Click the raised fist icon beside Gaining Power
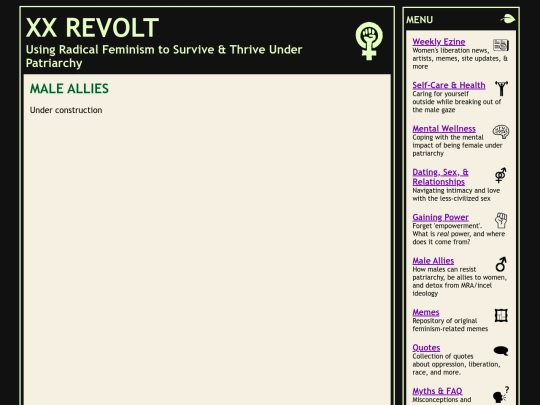The image size is (540, 405). click(501, 220)
